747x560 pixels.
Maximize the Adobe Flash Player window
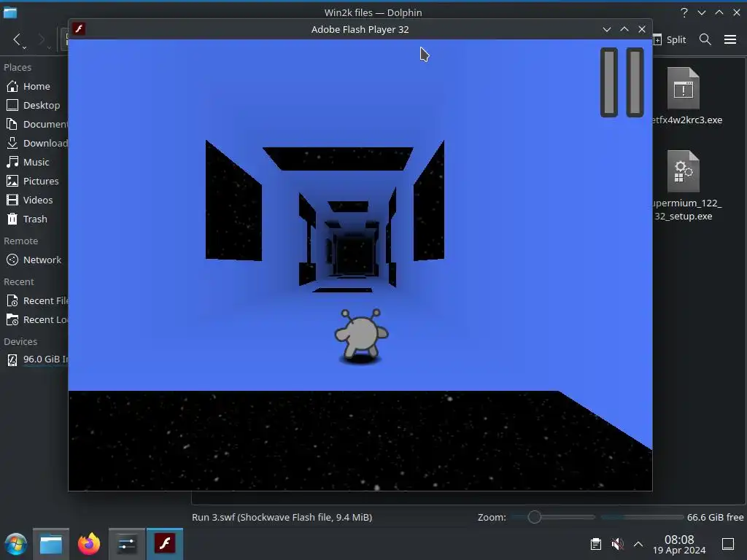click(x=624, y=29)
